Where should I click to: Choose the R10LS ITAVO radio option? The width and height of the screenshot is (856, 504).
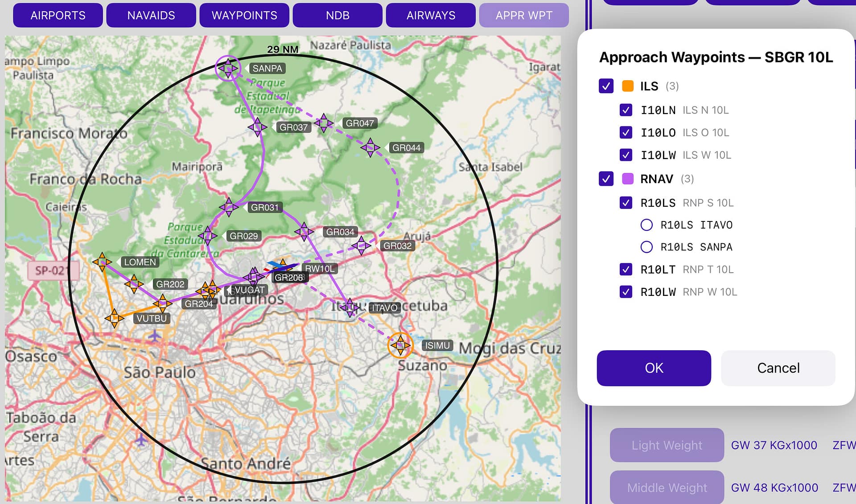tap(646, 225)
